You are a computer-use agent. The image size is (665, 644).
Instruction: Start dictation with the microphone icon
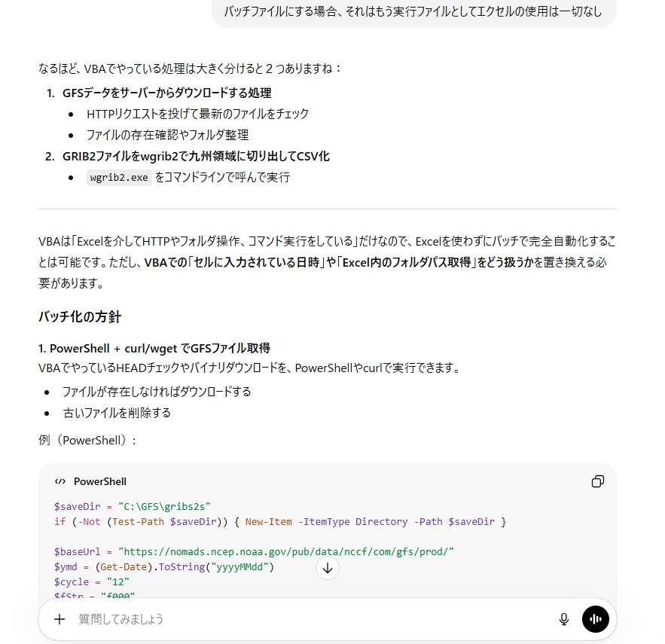(x=563, y=619)
